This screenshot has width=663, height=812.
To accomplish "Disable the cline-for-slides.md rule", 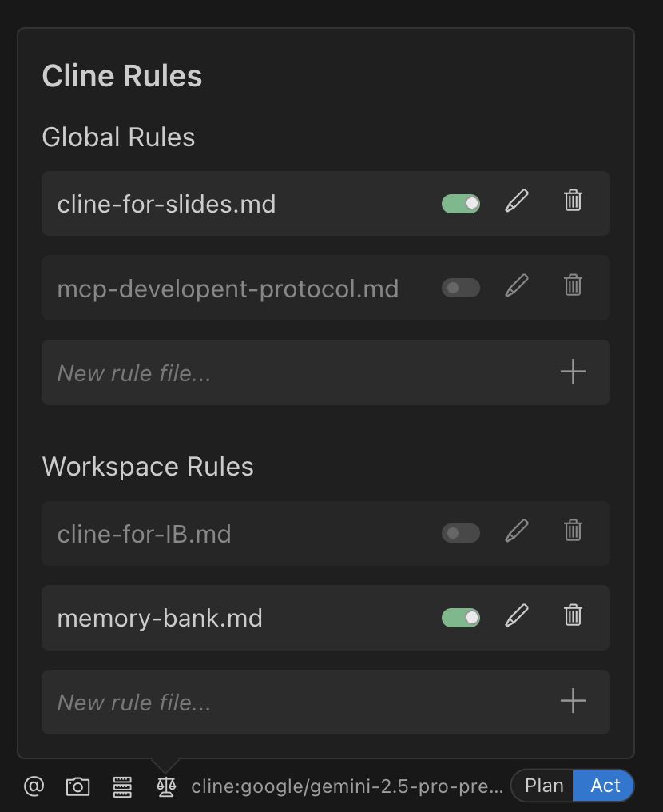I will point(461,203).
